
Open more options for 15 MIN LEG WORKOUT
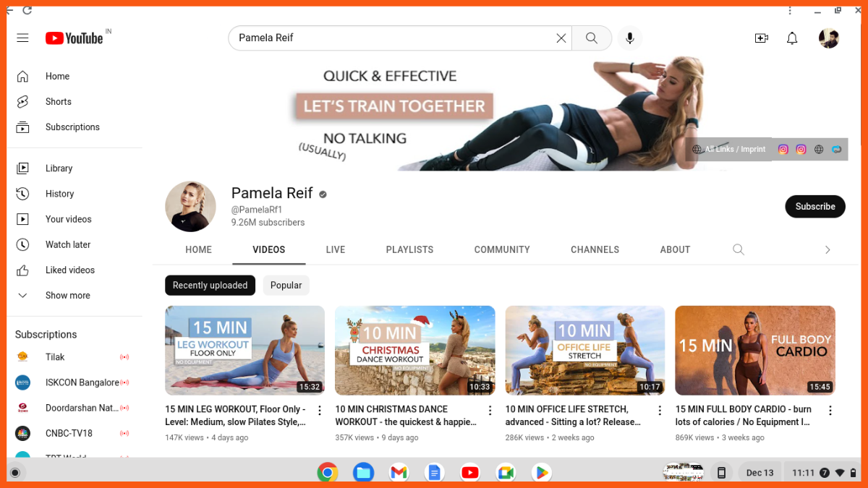320,411
